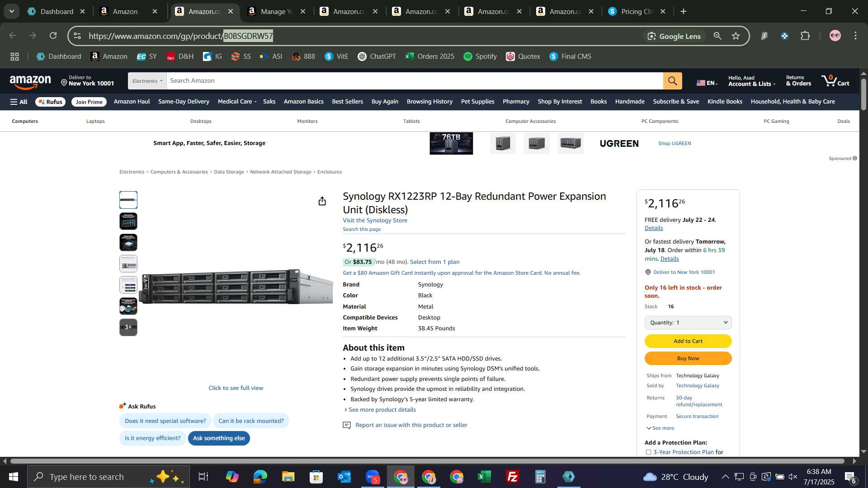Open the All hamburger menu

(19, 102)
